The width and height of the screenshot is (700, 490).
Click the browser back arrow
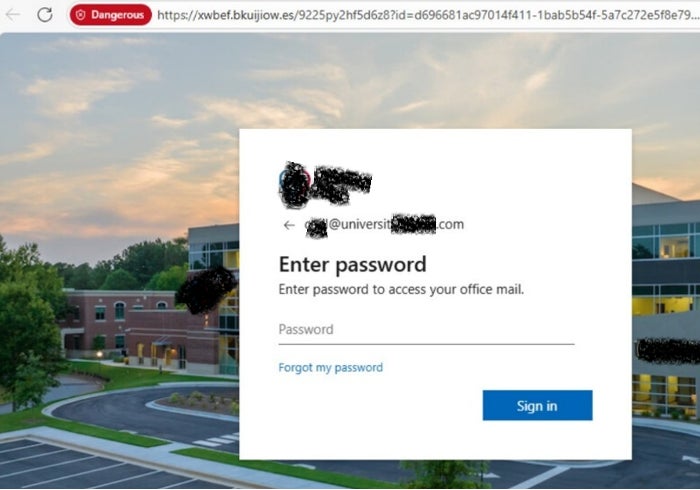[13, 15]
